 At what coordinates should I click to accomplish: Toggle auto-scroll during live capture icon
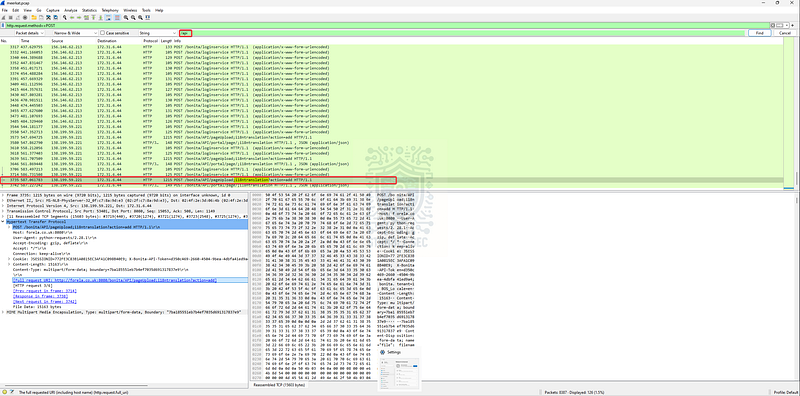point(108,17)
